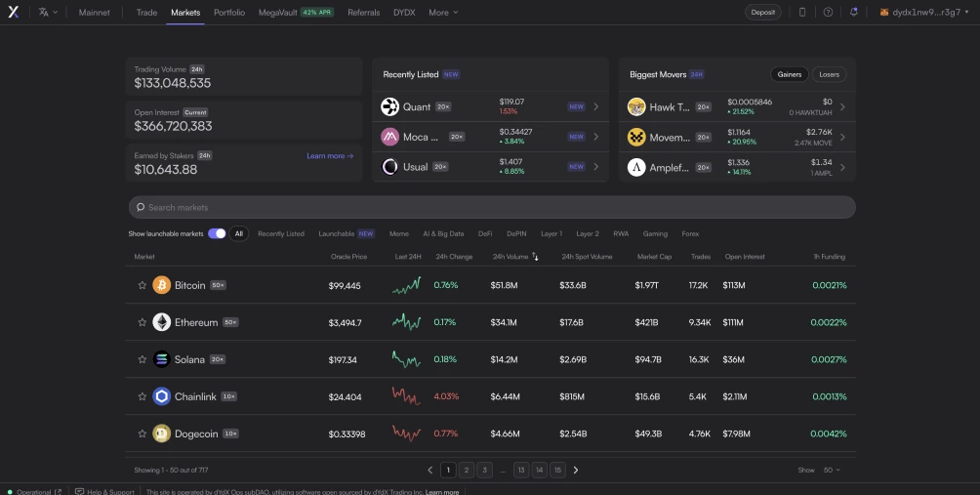This screenshot has height=495, width=980.
Task: Favorite Bitcoin with its star
Action: click(x=142, y=285)
